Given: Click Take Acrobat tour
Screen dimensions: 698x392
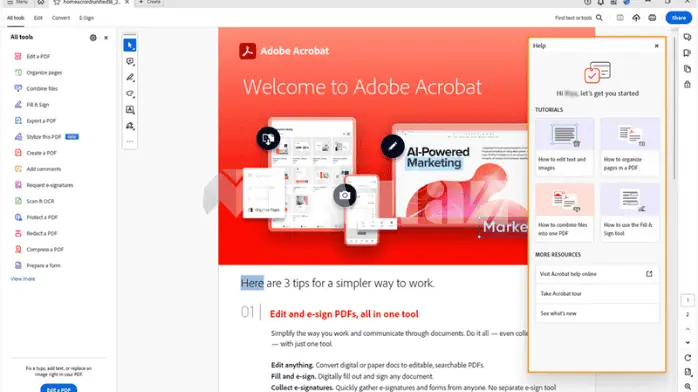Looking at the screenshot, I should 597,294.
